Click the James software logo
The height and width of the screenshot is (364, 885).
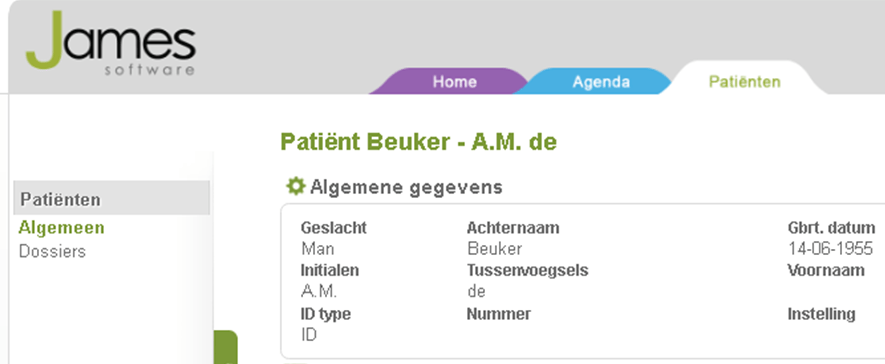[x=111, y=44]
